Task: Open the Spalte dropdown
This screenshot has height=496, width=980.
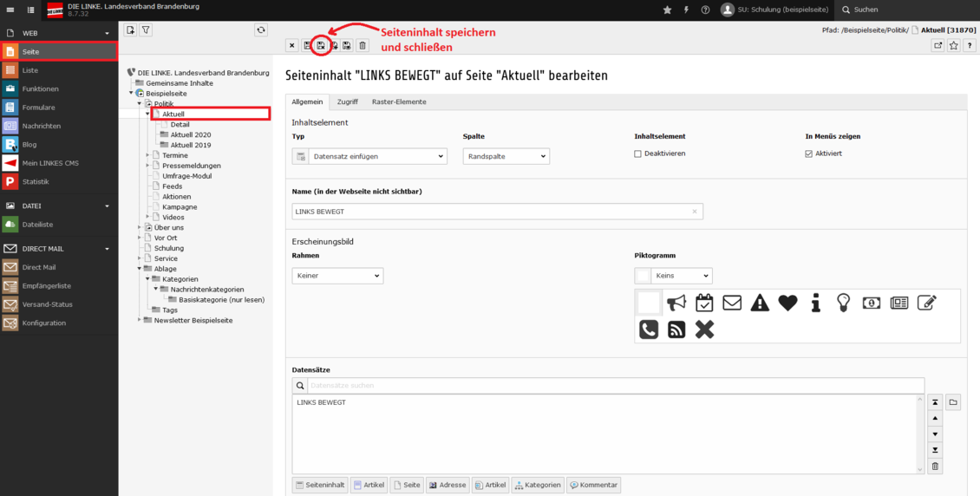Action: (506, 155)
